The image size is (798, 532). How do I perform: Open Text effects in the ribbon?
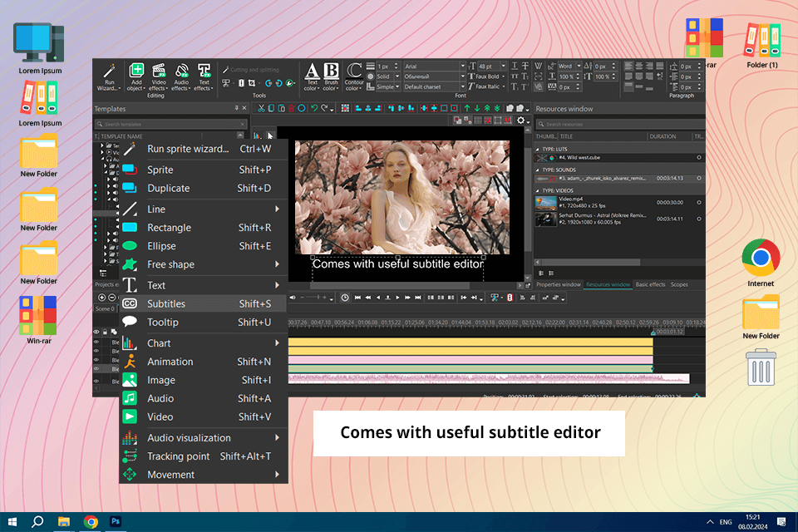tap(204, 77)
